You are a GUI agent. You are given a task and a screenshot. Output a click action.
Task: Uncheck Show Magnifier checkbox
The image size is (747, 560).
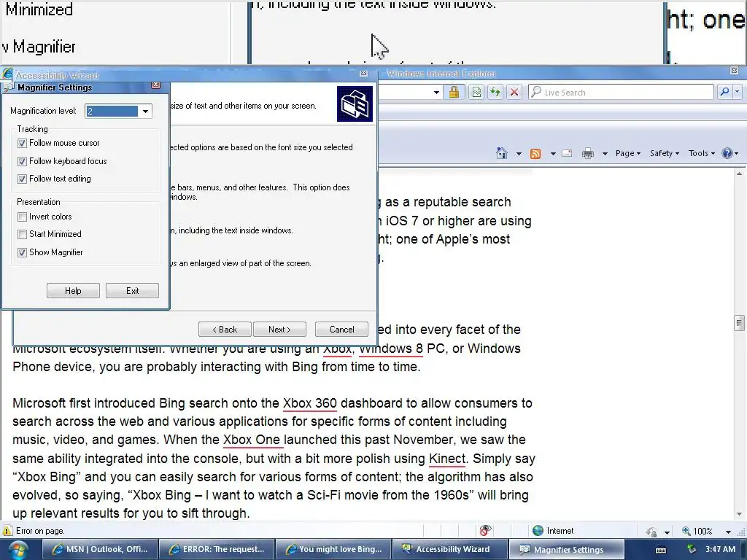coord(22,252)
